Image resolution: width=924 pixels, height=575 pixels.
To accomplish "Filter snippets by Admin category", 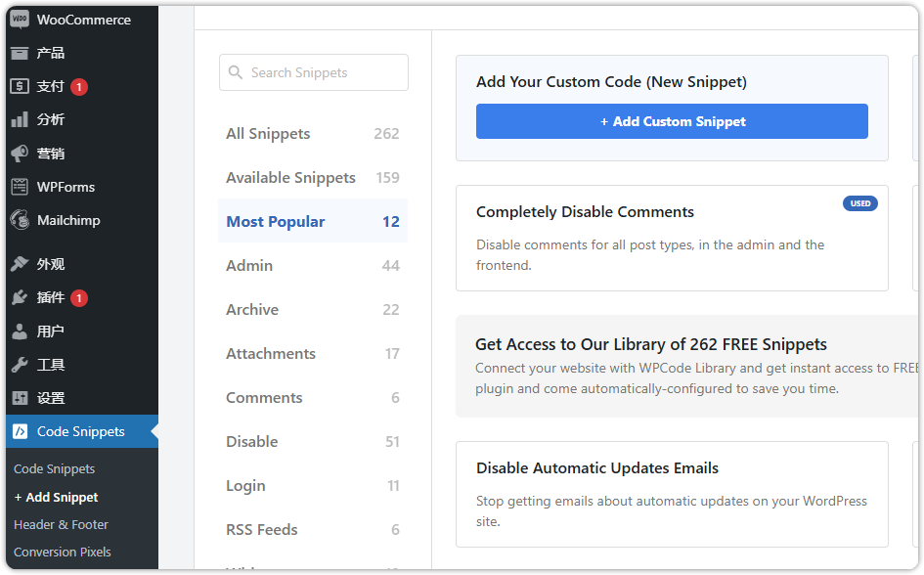I will [x=313, y=266].
